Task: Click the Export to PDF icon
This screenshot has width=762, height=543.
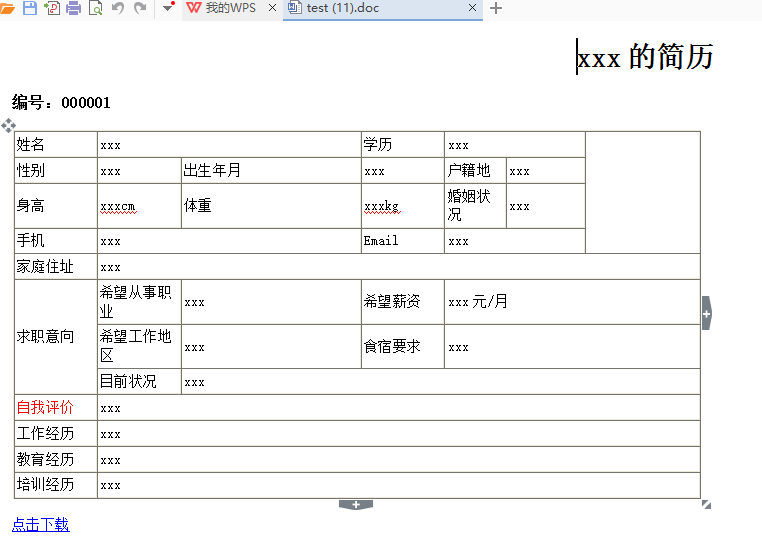Action: pyautogui.click(x=52, y=8)
